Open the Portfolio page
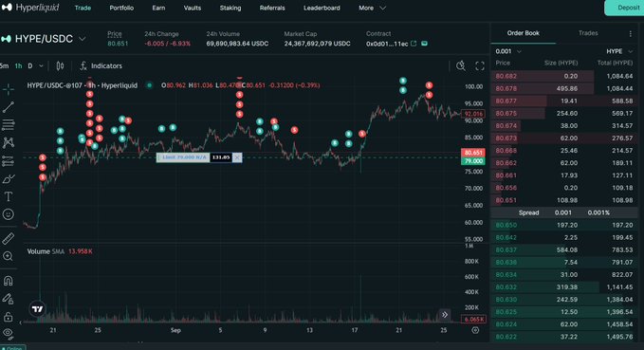The width and height of the screenshot is (644, 350). pyautogui.click(x=121, y=8)
